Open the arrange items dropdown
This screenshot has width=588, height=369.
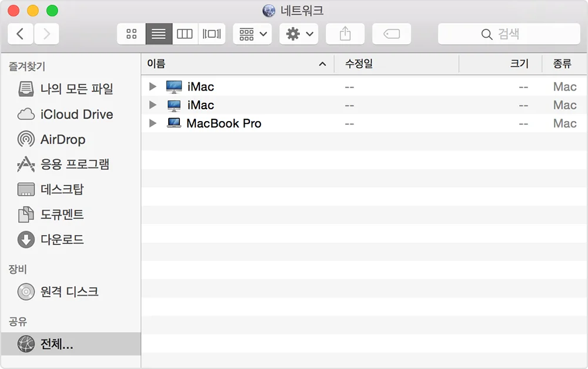click(x=252, y=34)
